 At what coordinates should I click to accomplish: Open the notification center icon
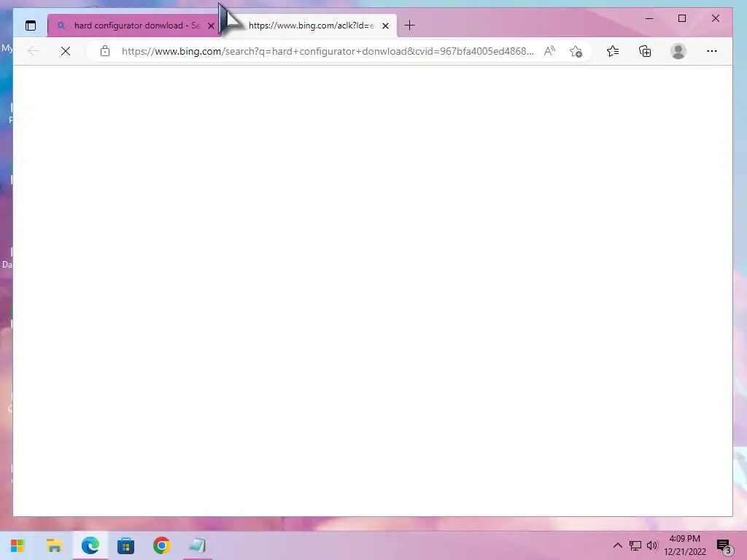point(724,545)
